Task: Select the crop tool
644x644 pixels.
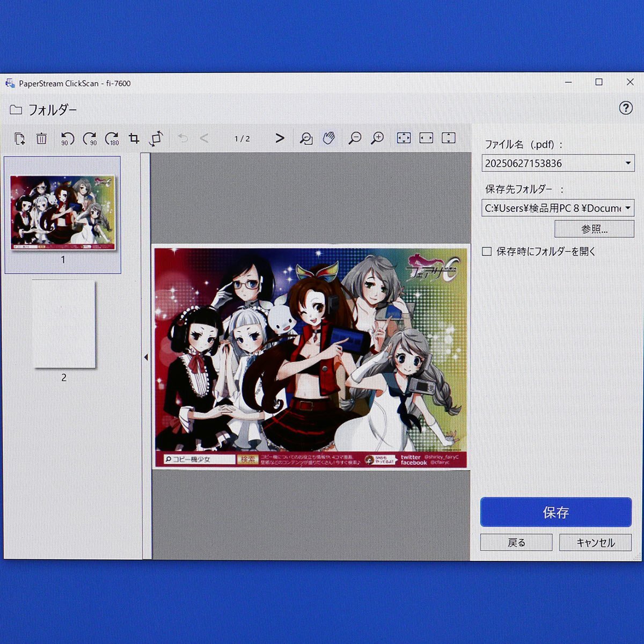Action: click(134, 138)
